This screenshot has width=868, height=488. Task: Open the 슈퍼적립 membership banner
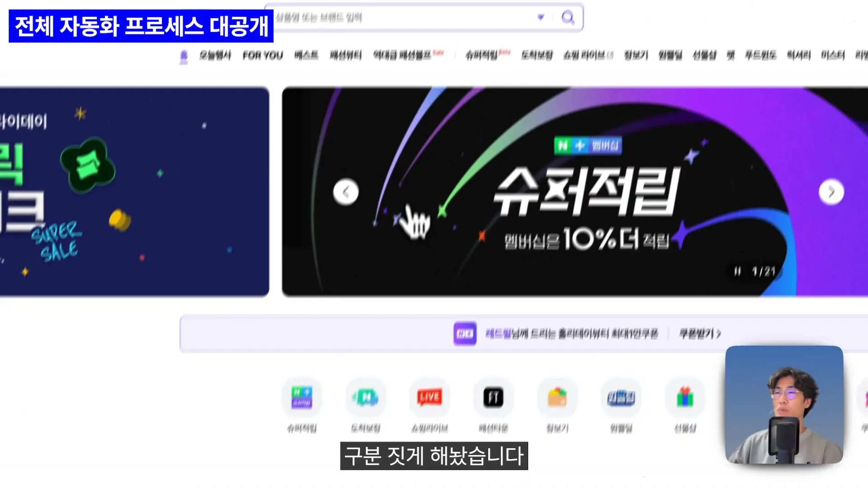coord(575,192)
